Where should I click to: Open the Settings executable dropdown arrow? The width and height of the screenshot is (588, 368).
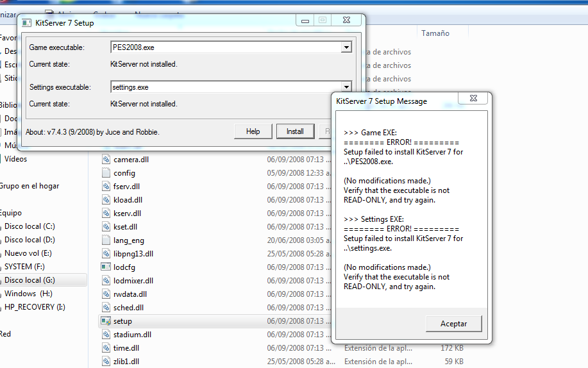click(346, 87)
